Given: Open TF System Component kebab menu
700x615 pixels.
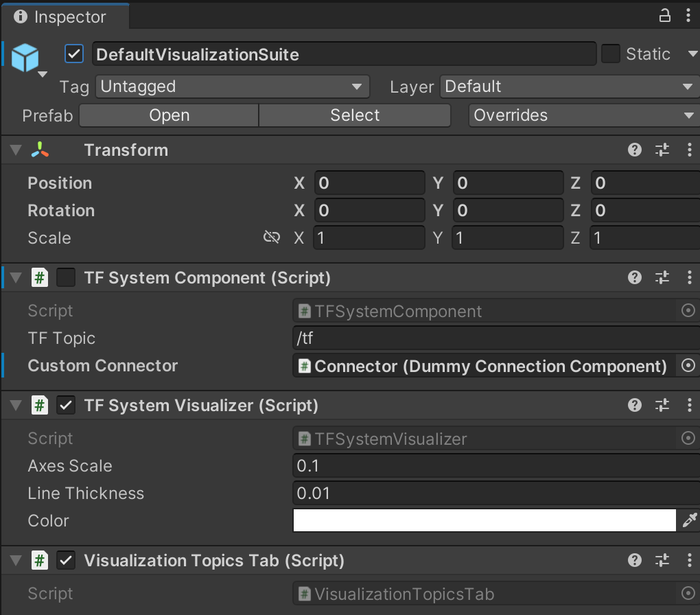Looking at the screenshot, I should pos(689,278).
